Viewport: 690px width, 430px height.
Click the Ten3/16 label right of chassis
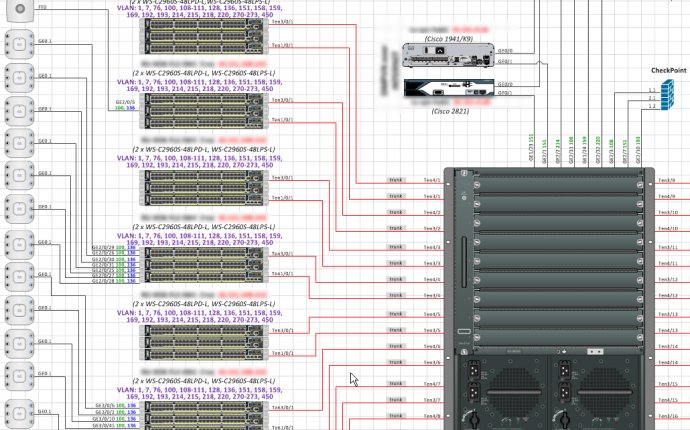(x=668, y=416)
